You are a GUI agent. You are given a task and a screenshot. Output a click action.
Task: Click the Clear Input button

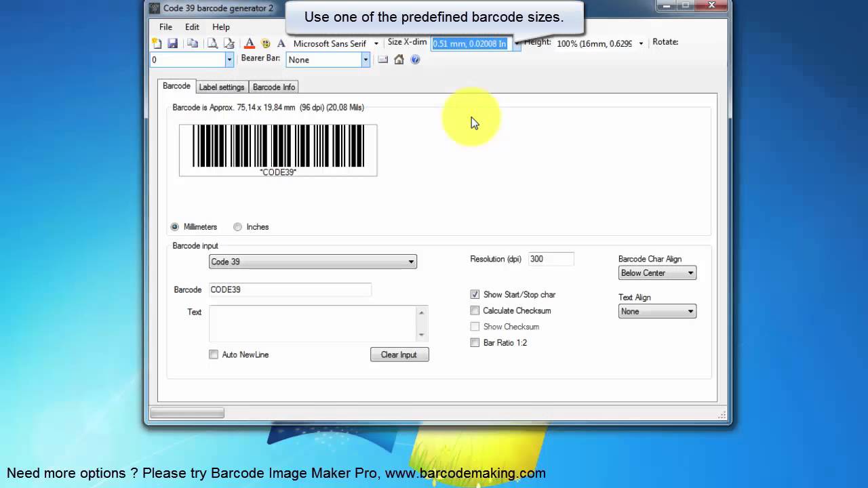[399, 354]
